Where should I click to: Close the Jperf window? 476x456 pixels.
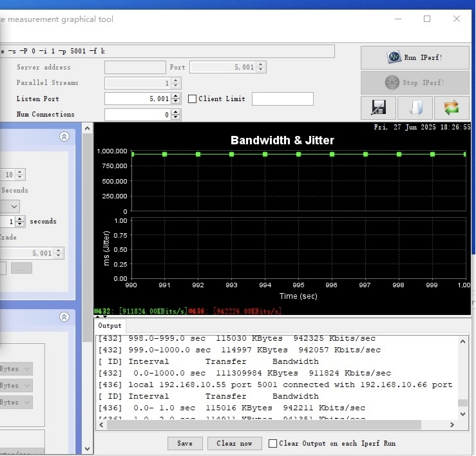click(457, 19)
